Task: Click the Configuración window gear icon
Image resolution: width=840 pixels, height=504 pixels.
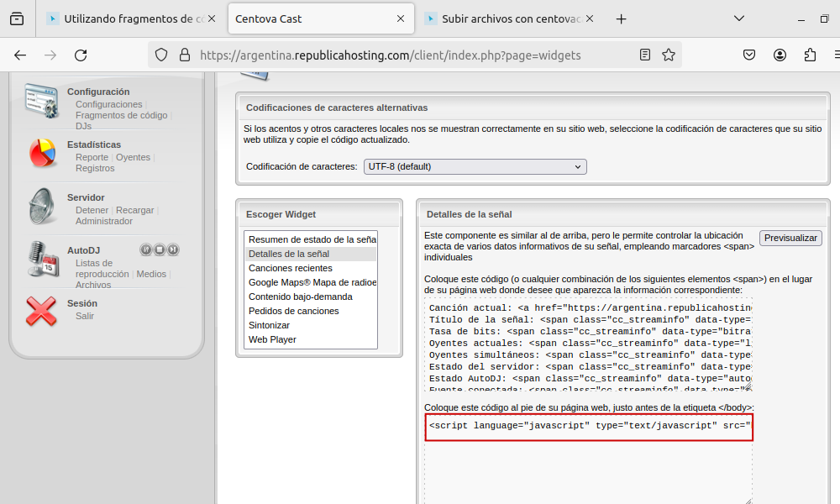Action: (x=41, y=101)
